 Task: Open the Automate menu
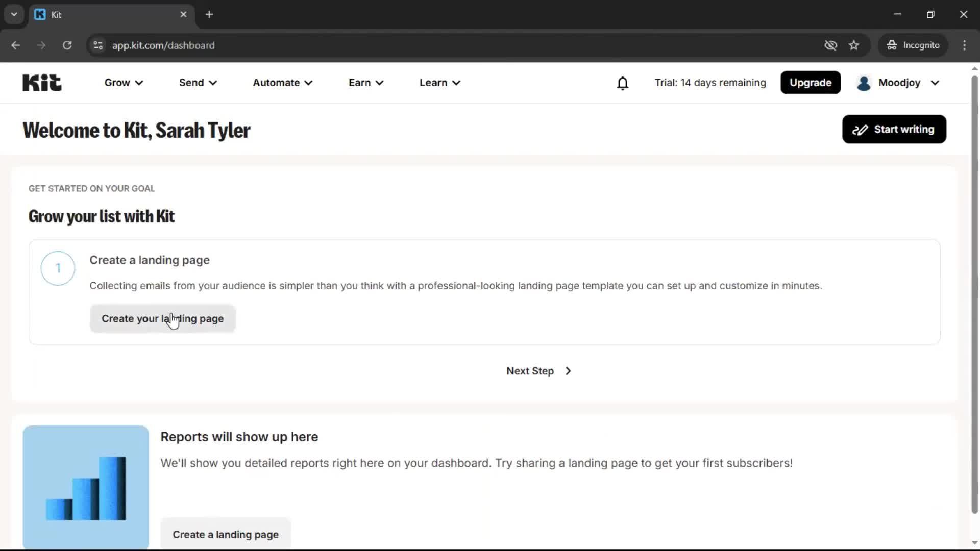click(282, 83)
